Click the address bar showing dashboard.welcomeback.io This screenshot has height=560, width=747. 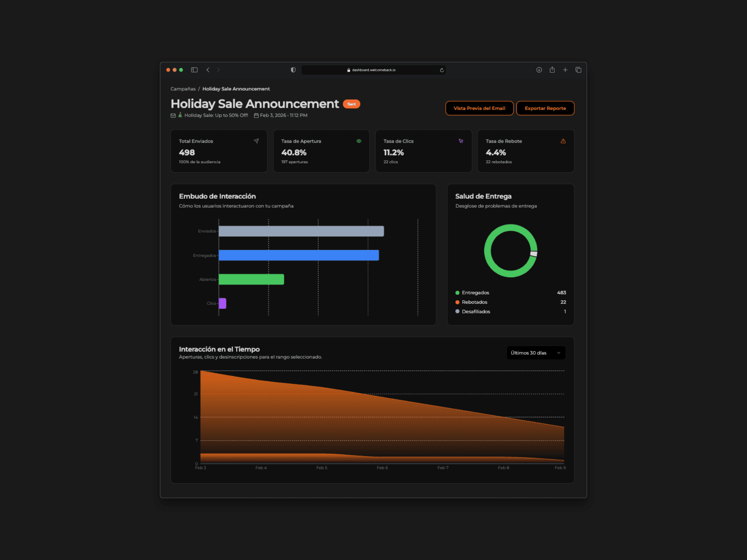(x=373, y=70)
